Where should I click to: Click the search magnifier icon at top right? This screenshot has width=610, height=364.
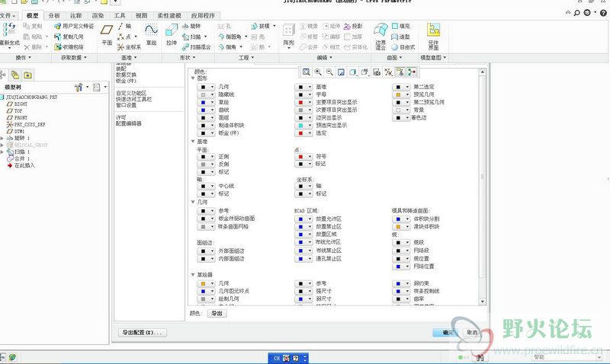[577, 13]
